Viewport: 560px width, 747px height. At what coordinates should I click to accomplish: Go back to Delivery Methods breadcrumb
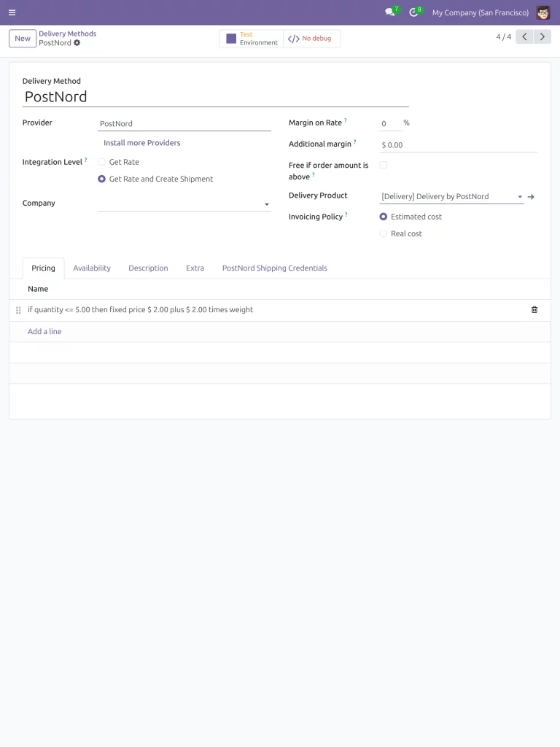(68, 34)
